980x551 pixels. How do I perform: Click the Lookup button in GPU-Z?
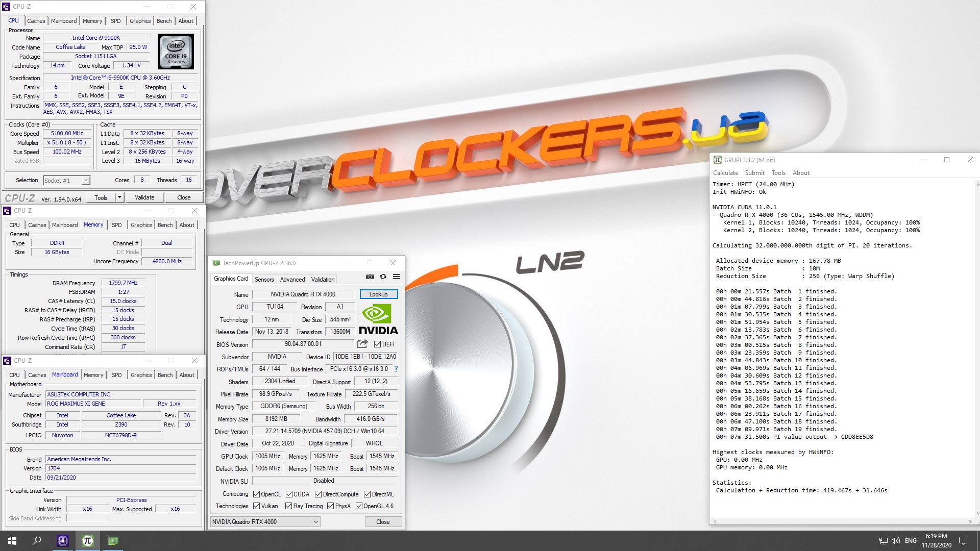click(x=378, y=294)
